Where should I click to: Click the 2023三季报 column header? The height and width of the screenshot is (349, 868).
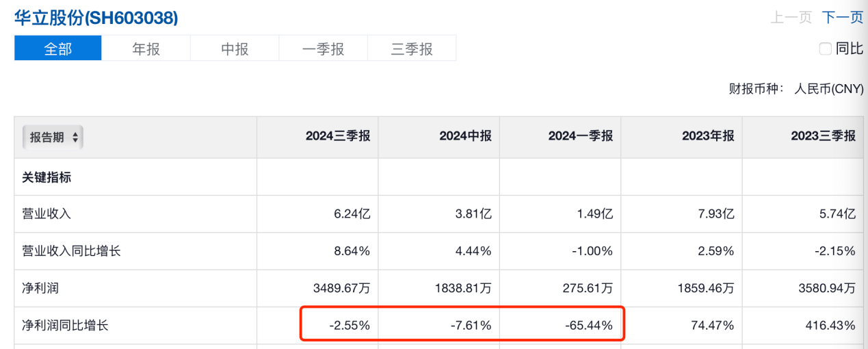click(823, 136)
